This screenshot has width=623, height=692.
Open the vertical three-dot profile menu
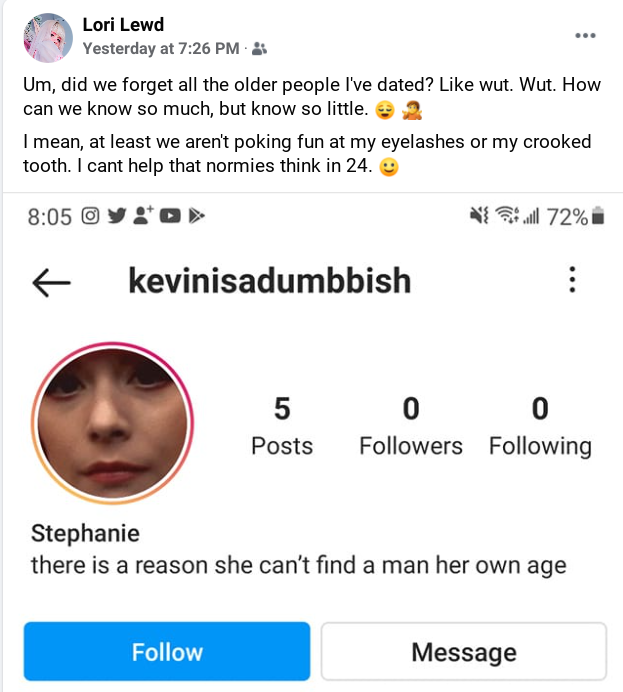coord(572,279)
